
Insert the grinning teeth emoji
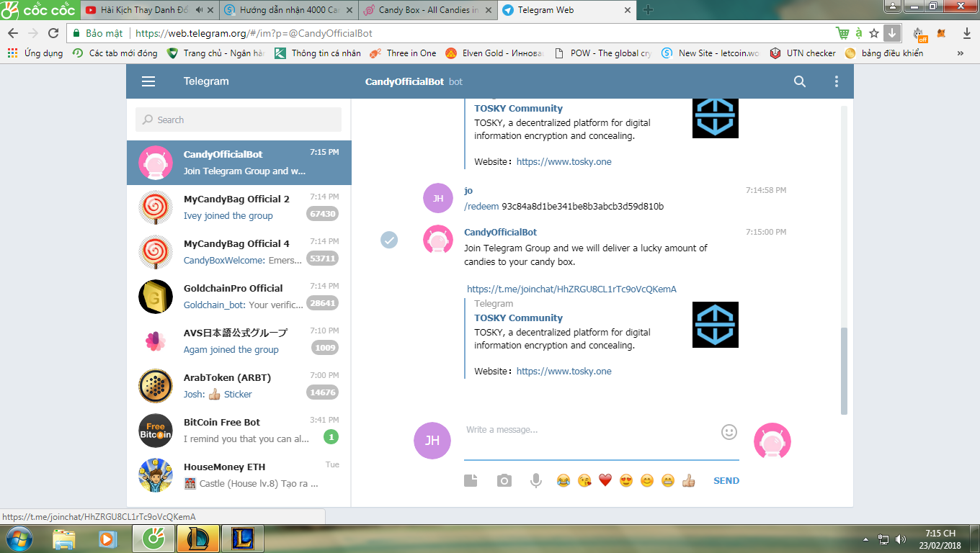[668, 480]
